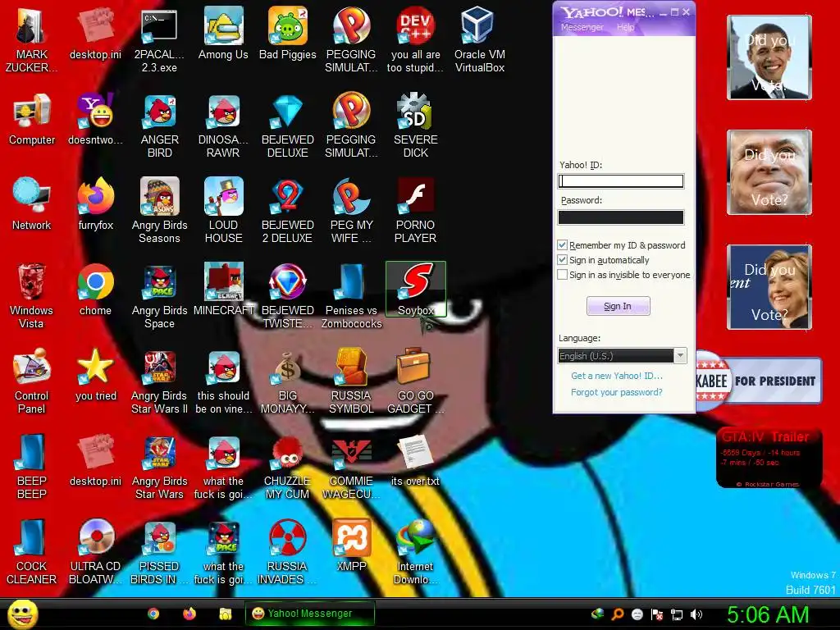This screenshot has height=630, width=840.
Task: Open the Bad Piggies desktop icon
Action: coord(288,33)
